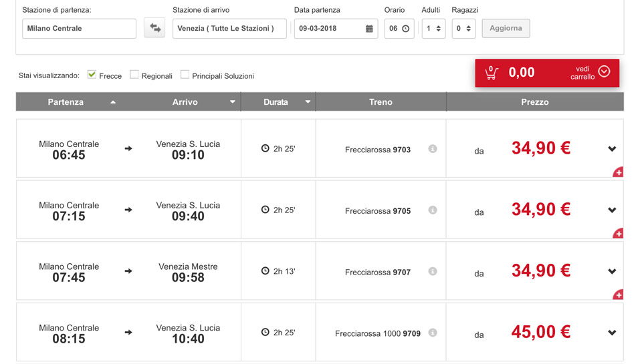Expand price options for the 08:15 train

612,333
